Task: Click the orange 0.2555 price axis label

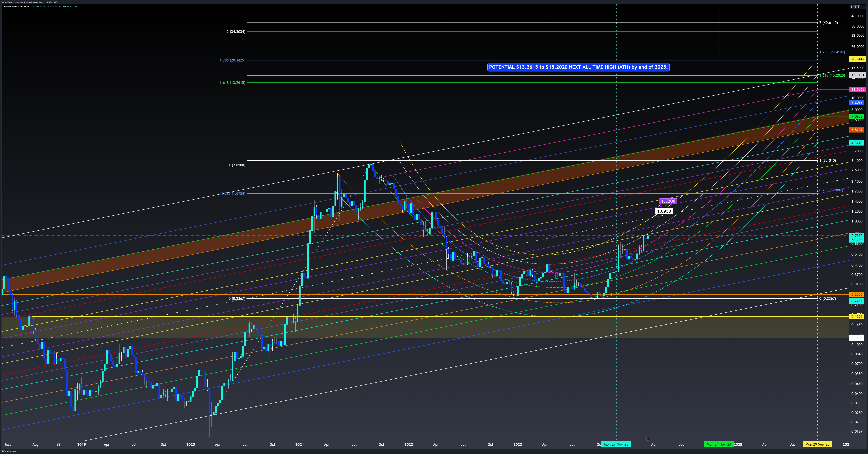Action: [x=857, y=295]
